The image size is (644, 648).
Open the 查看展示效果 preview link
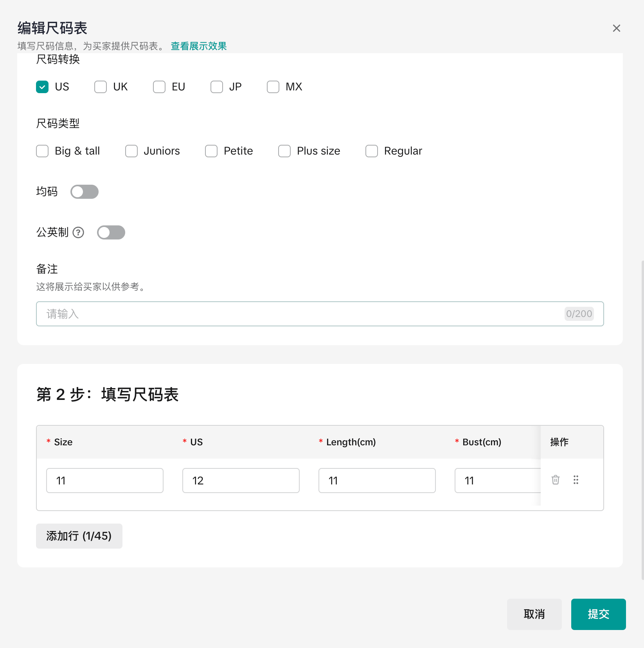pyautogui.click(x=198, y=46)
